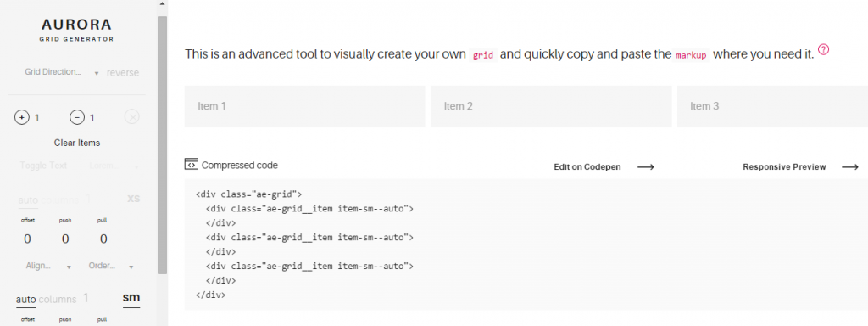Toggle Text for grid items
Image resolution: width=868 pixels, height=326 pixels.
[x=43, y=166]
